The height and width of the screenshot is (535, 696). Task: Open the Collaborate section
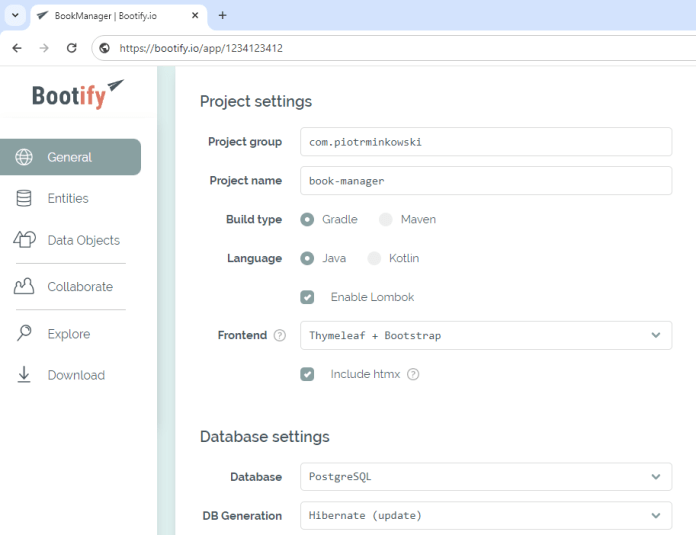(80, 287)
